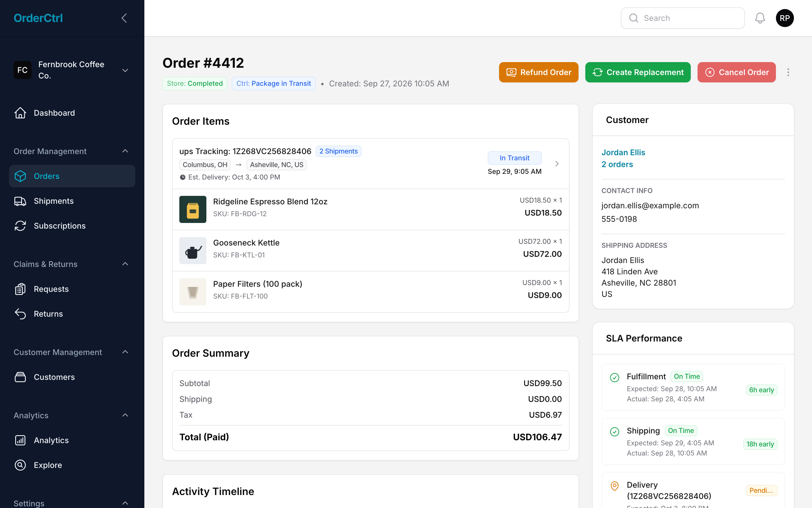Click Ridgeline Espresso Blend product thumbnail
Screen dimensions: 812x508
[193, 209]
